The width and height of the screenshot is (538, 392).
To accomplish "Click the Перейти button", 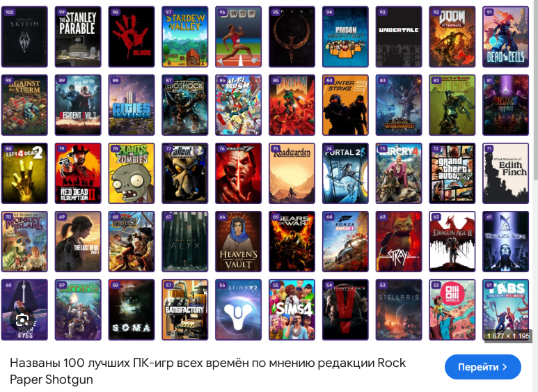I will pyautogui.click(x=483, y=367).
